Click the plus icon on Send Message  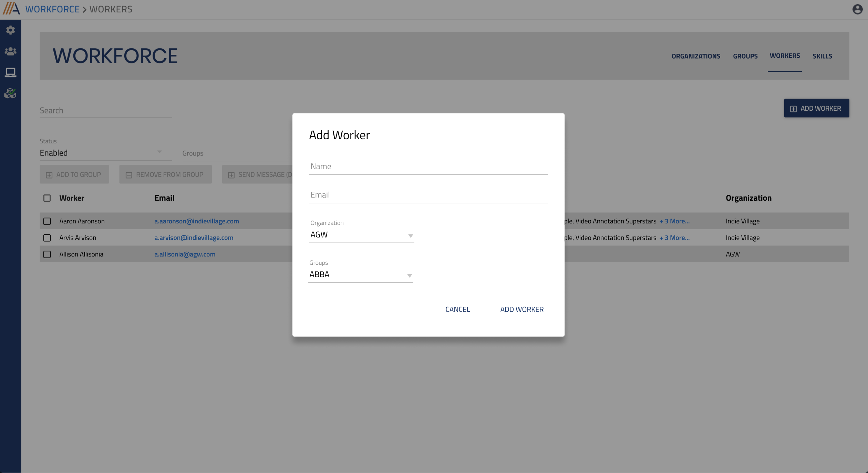pos(231,175)
